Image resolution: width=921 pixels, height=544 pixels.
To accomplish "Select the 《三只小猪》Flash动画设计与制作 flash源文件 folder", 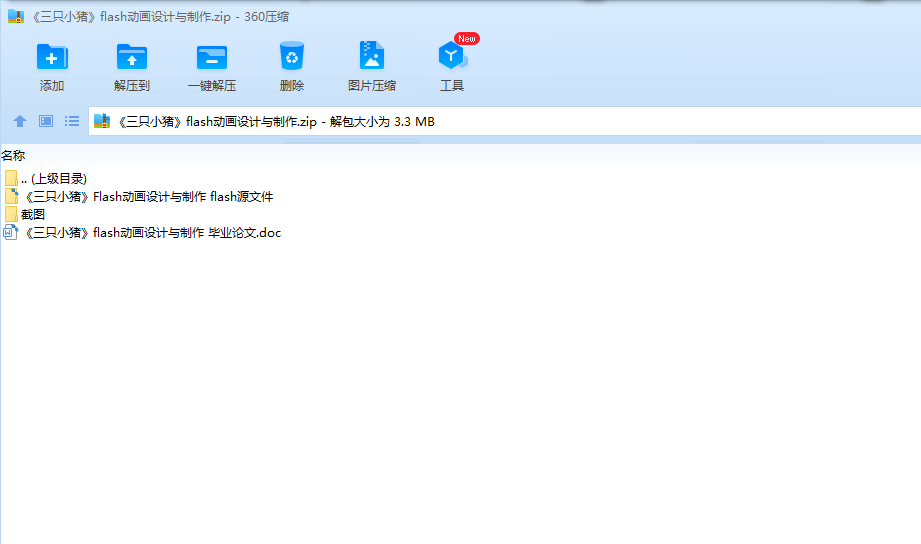I will pyautogui.click(x=147, y=196).
